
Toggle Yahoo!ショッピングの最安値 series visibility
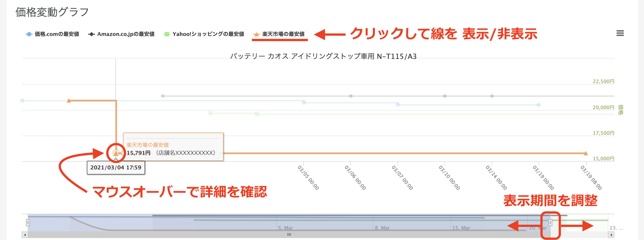point(208,34)
